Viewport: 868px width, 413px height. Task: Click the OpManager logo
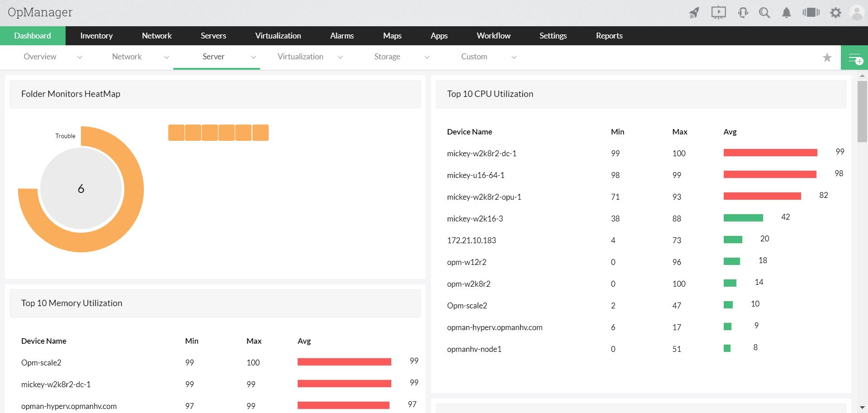pyautogui.click(x=40, y=12)
